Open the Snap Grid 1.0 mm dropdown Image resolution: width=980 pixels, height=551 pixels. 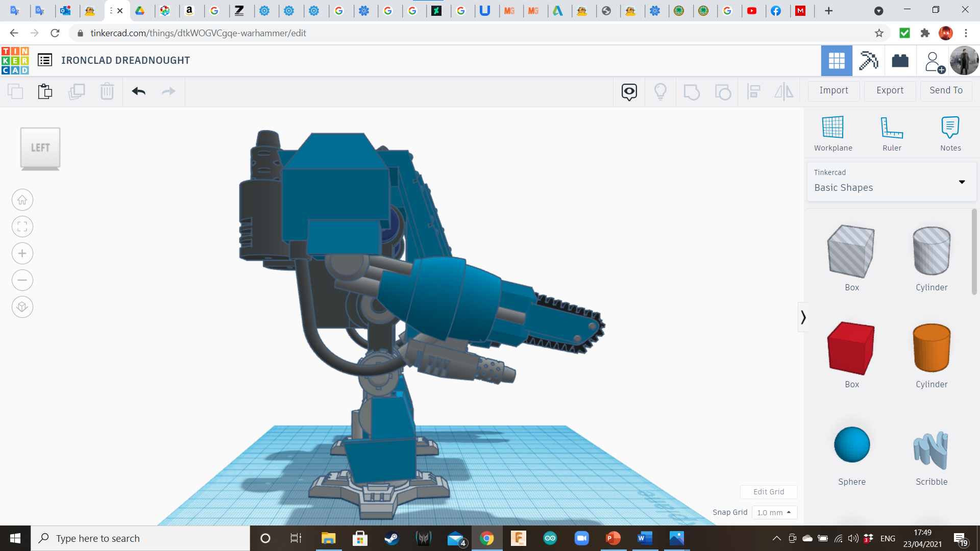(774, 512)
